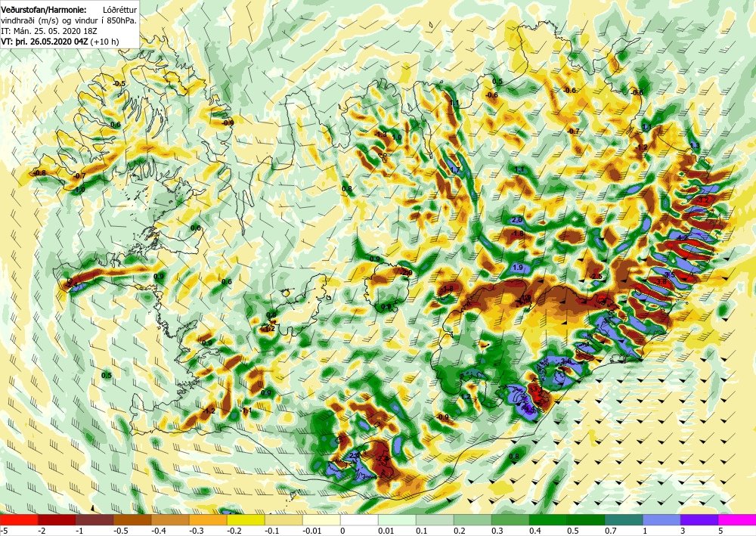
Task: Click the '-1.3' value on the map
Action: coord(381,134)
